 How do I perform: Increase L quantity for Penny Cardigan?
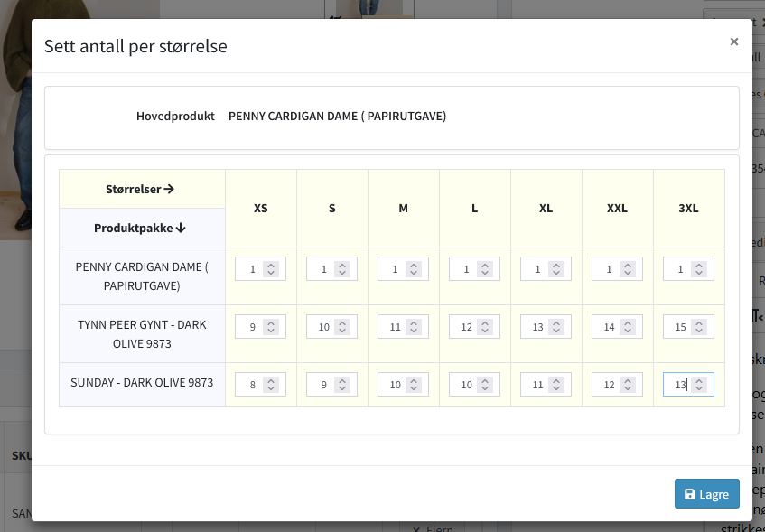[x=484, y=265]
